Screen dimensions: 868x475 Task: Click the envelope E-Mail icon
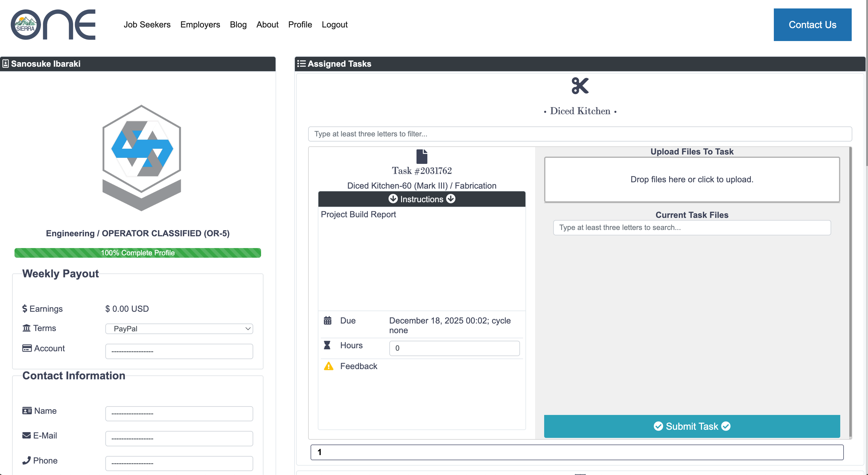[x=26, y=435]
